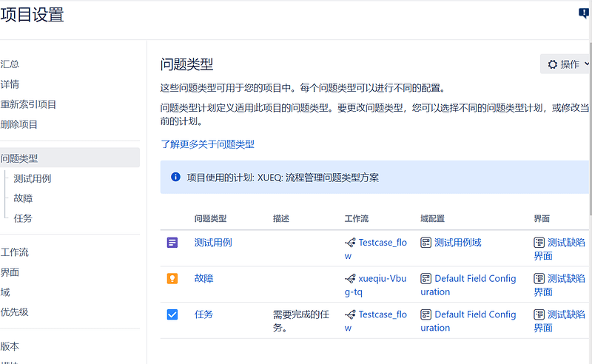The width and height of the screenshot is (592, 364).
Task: Open Default Field Configuration in 故障 row
Action: coord(468,285)
